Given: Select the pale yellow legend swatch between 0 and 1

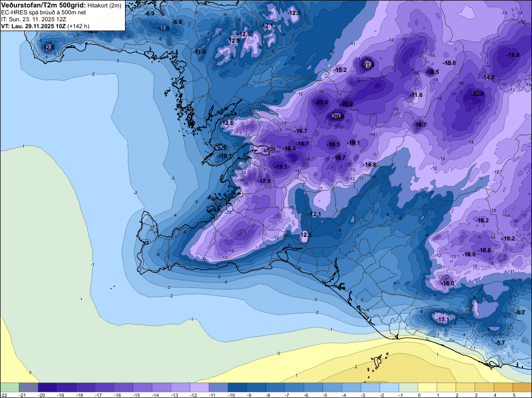Looking at the screenshot, I should pyautogui.click(x=428, y=387).
